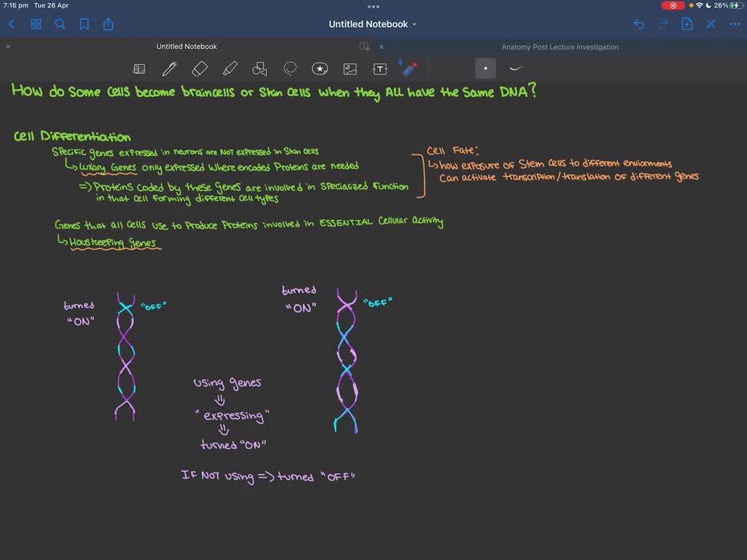Screen dimensions: 747x560
Task: Select the Text box tool
Action: tap(379, 69)
